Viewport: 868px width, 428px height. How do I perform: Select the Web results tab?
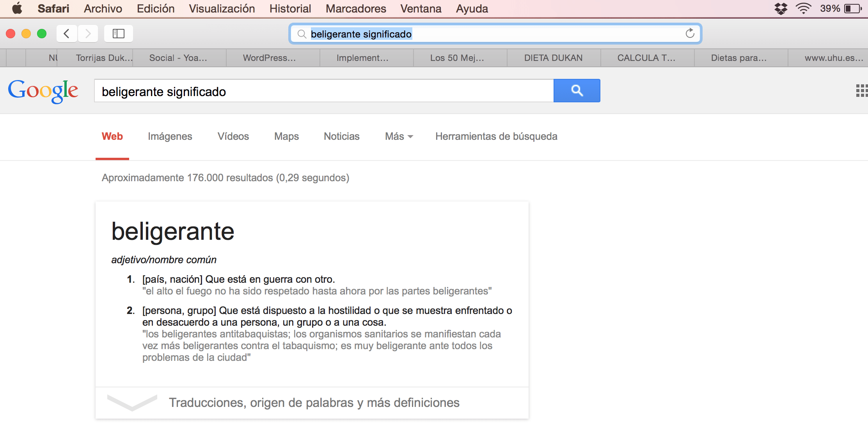point(112,136)
